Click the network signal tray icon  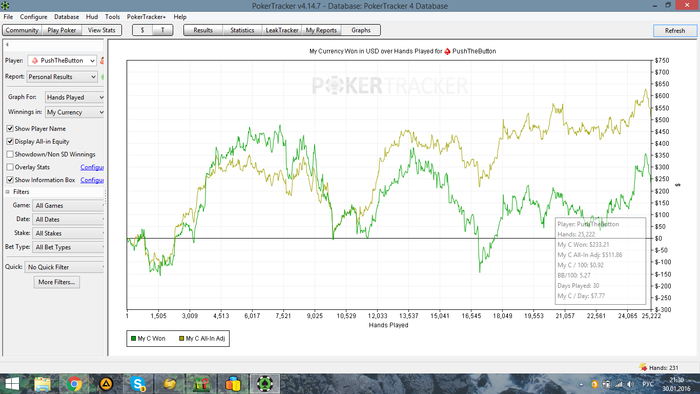(x=618, y=384)
